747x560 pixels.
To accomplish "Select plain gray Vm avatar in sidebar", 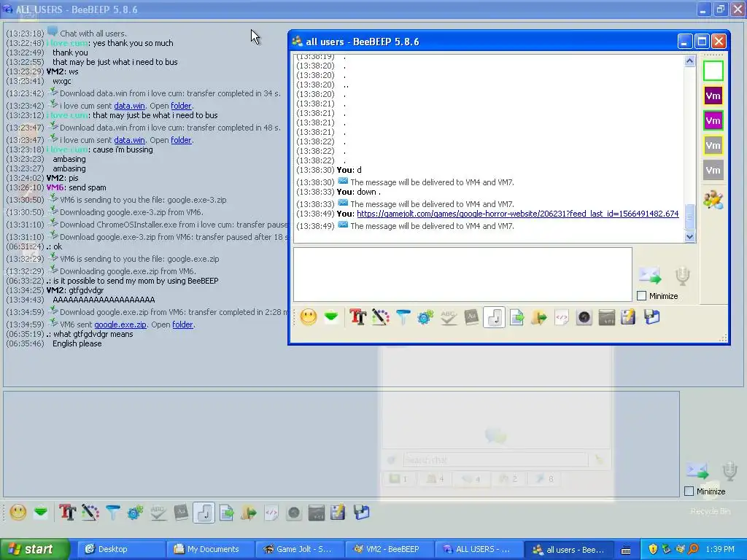I will pos(713,170).
